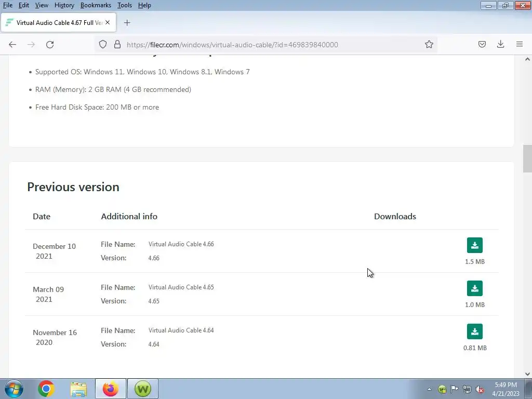Viewport: 532px width, 399px height.
Task: Save page to Pocket
Action: [x=482, y=45]
